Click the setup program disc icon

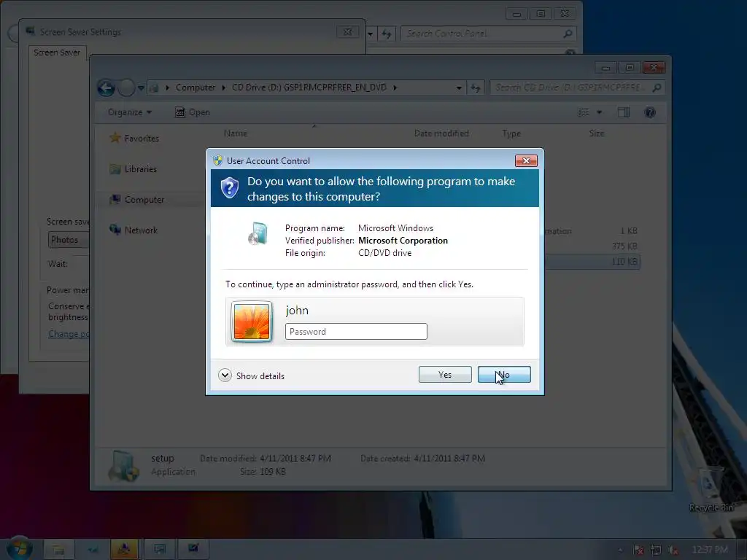pos(258,233)
